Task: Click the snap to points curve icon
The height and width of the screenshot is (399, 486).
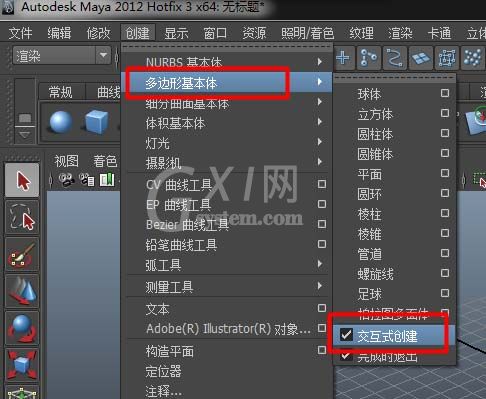Action: click(x=395, y=58)
